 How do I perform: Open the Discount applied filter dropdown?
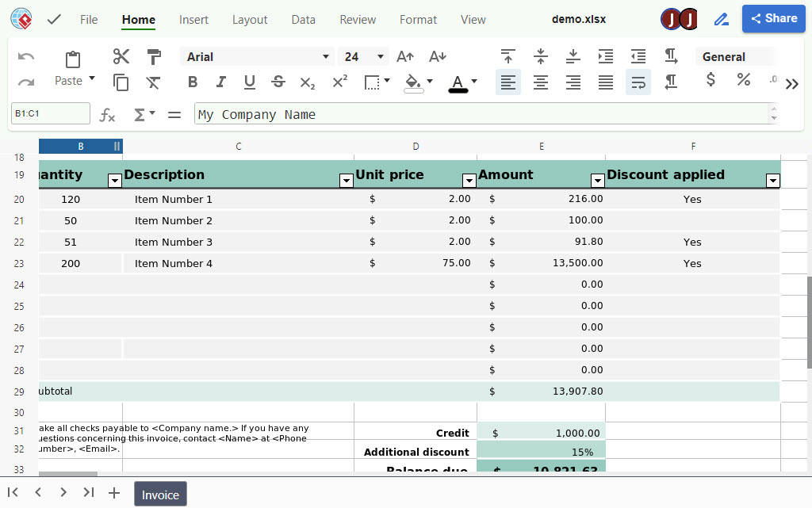click(772, 181)
